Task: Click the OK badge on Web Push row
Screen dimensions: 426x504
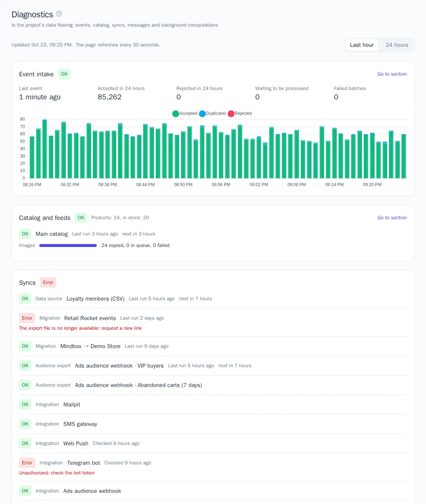Action: pos(25,443)
